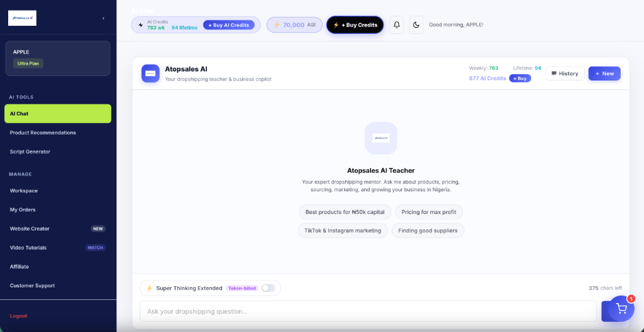Open My Orders

[x=58, y=209]
